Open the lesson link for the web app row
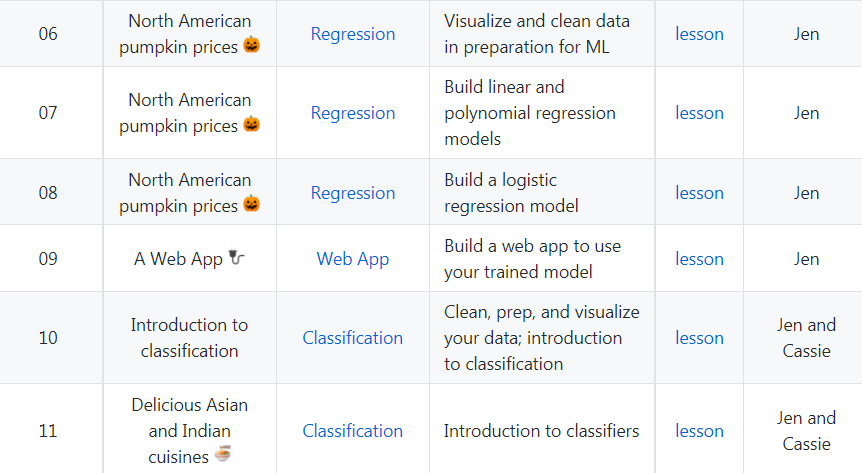Screen dimensions: 862x473 pyautogui.click(x=699, y=259)
